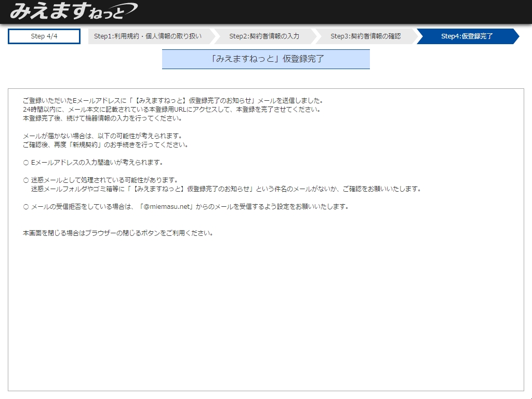Click the 迷惑メールフォルダやゴミ箱等に line
The image size is (532, 399).
pyautogui.click(x=225, y=189)
